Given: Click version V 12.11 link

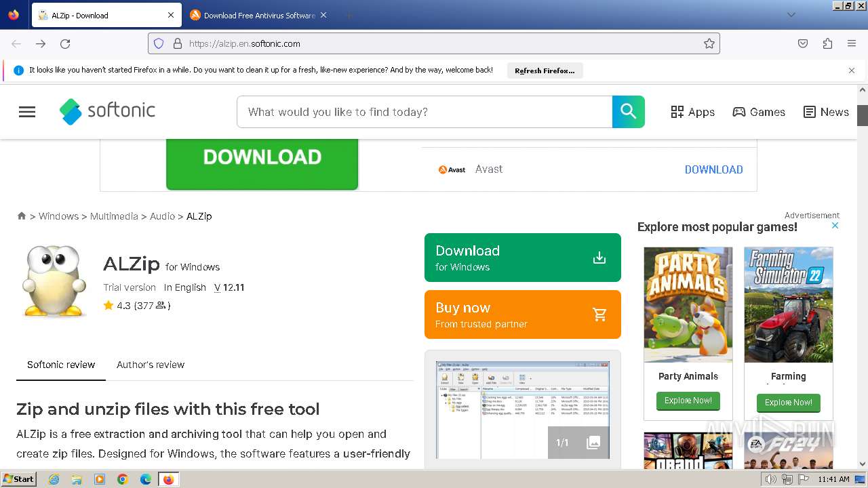Looking at the screenshot, I should tap(229, 287).
